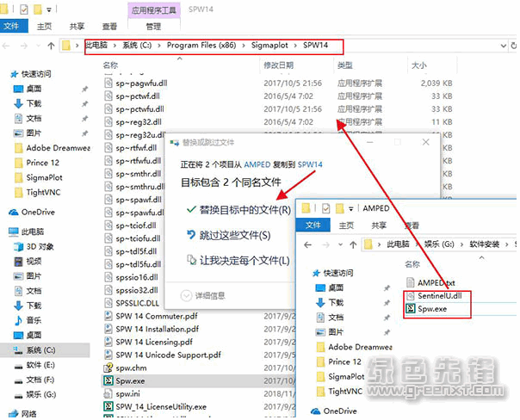Open SigmaPlot folder in SPW14 sidebar

pos(45,177)
